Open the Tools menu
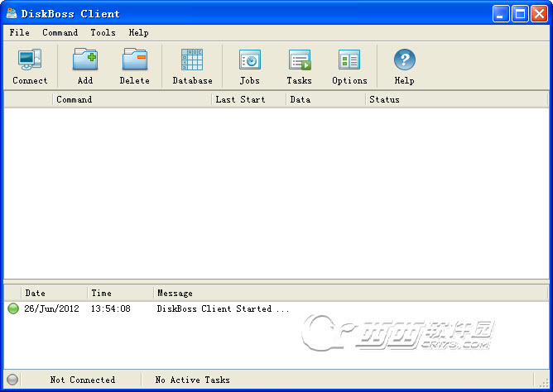 coord(103,33)
